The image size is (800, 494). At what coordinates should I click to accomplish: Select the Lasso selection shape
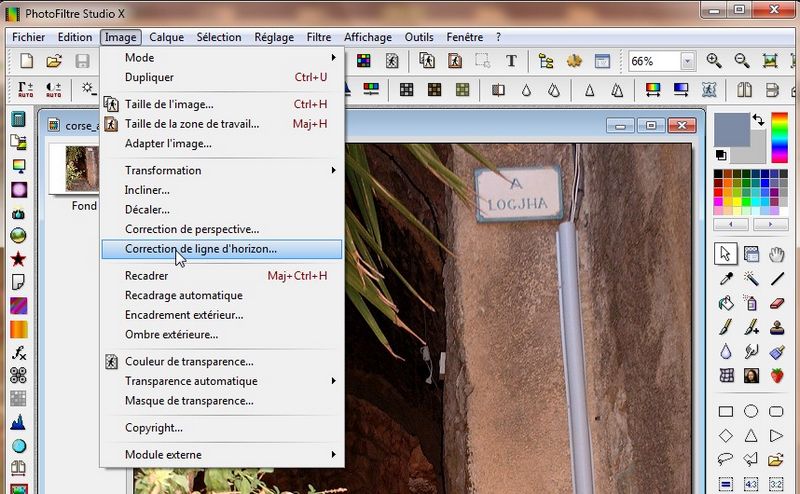(726, 460)
